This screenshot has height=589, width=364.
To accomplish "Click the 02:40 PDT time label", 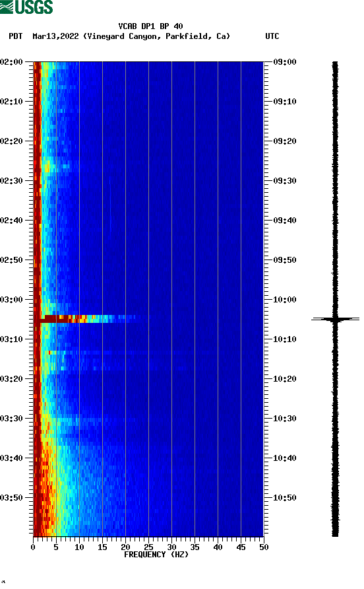I will [11, 220].
